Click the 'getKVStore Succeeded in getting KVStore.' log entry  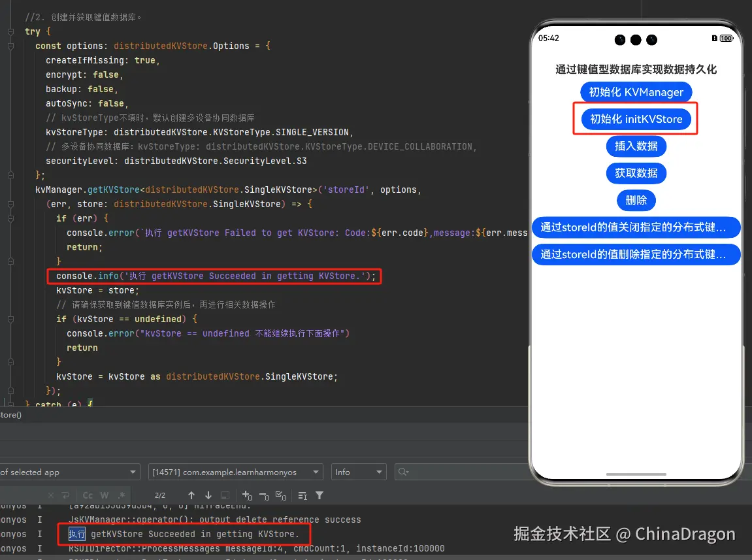(184, 534)
